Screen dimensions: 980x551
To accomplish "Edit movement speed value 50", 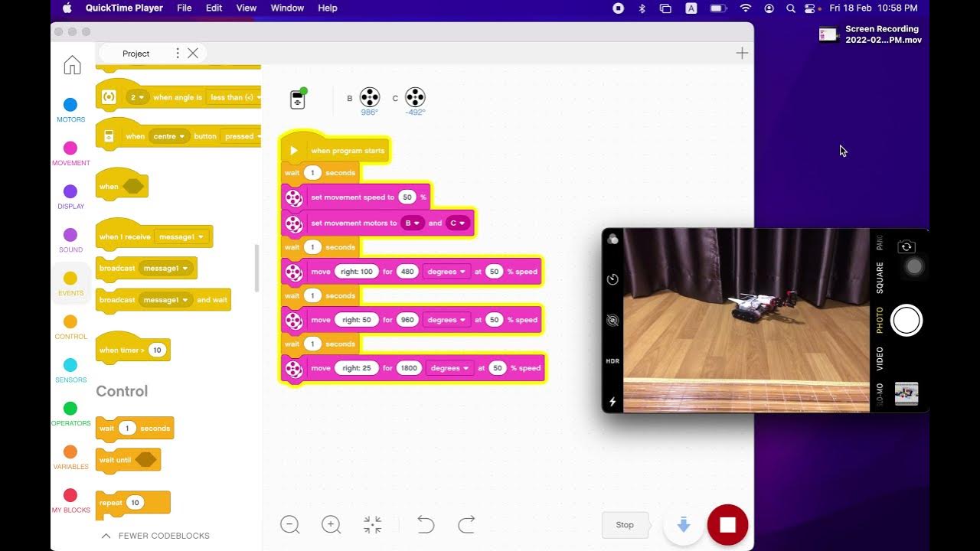I will tap(407, 197).
